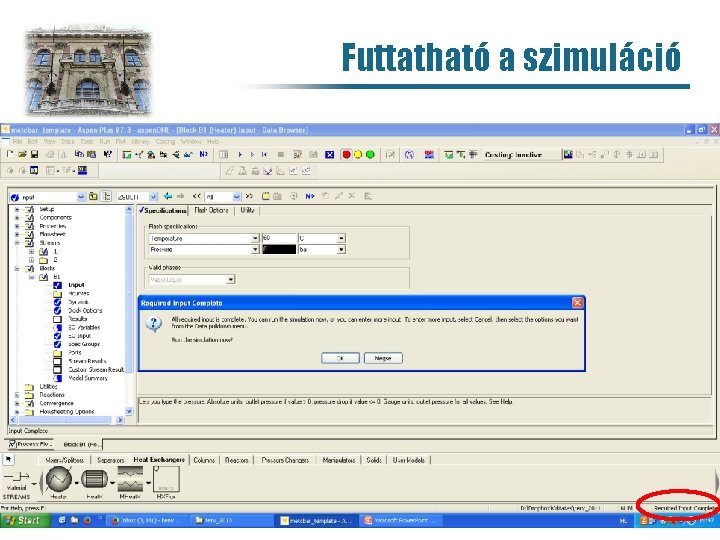Click the Paste toolbar icon
This screenshot has width=720, height=540.
91,155
